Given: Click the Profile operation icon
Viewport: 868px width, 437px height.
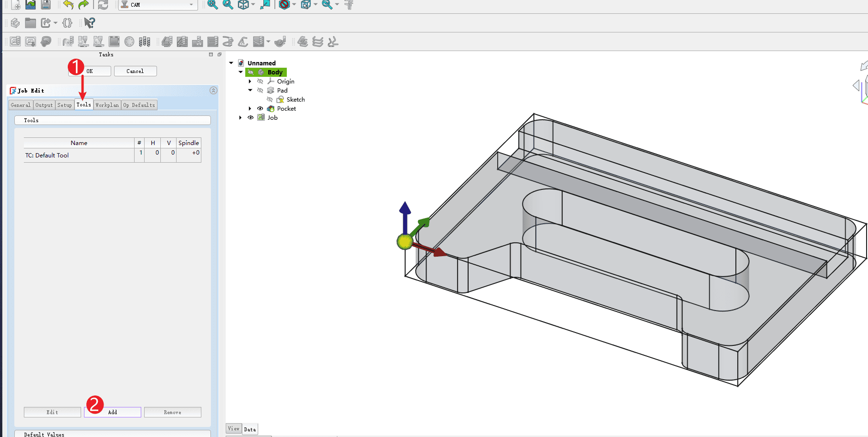Looking at the screenshot, I should (167, 42).
